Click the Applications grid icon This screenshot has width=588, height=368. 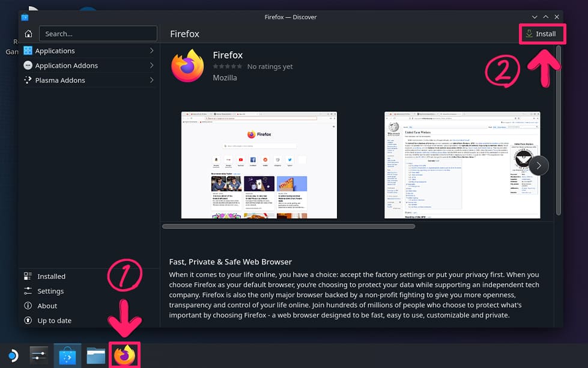pyautogui.click(x=28, y=51)
